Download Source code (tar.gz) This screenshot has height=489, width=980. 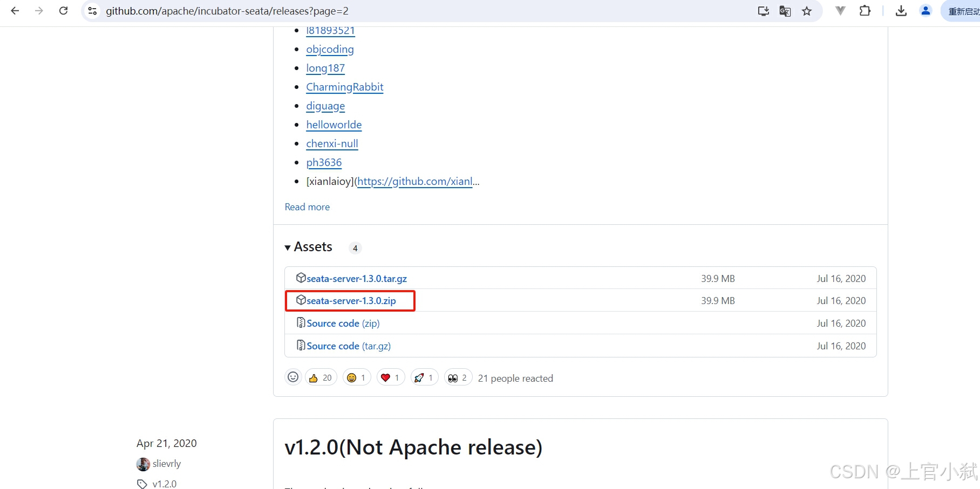(349, 346)
